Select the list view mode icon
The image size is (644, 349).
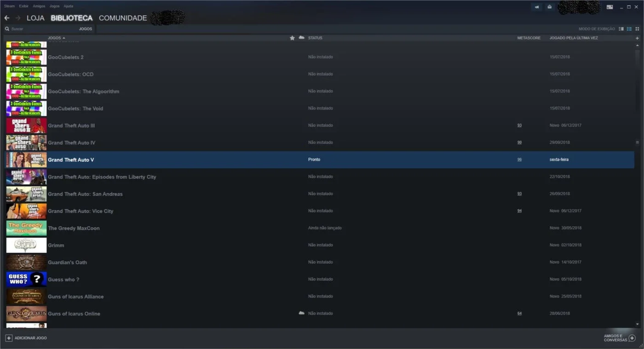click(x=629, y=29)
